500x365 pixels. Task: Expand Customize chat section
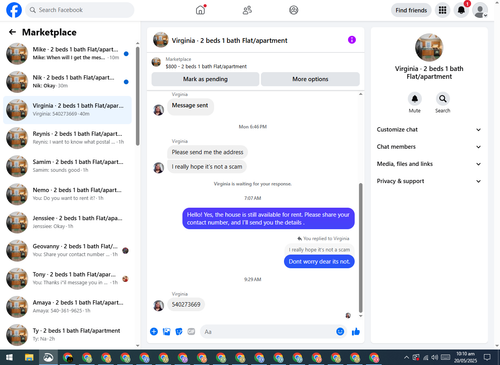(x=429, y=130)
